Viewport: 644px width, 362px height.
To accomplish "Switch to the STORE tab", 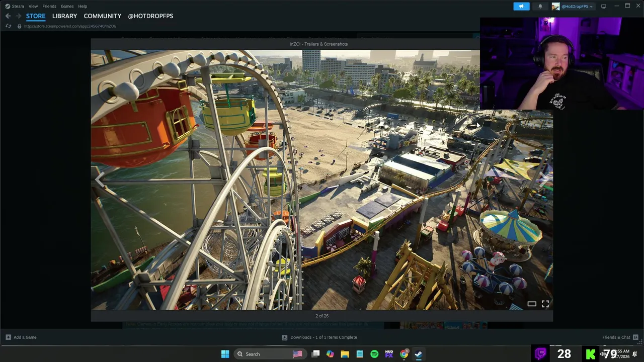I will tap(36, 16).
